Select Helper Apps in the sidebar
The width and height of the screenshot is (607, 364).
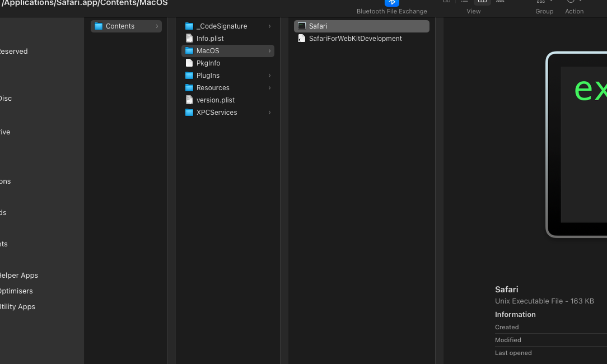19,276
